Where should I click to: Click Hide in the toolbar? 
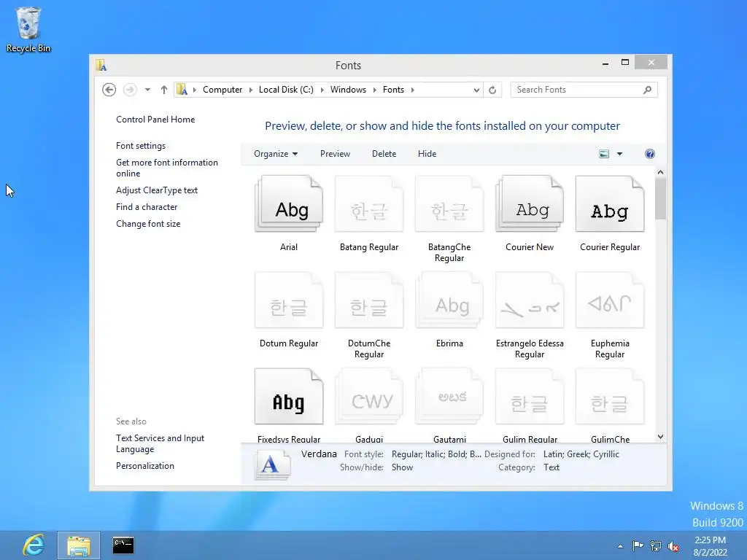click(427, 154)
